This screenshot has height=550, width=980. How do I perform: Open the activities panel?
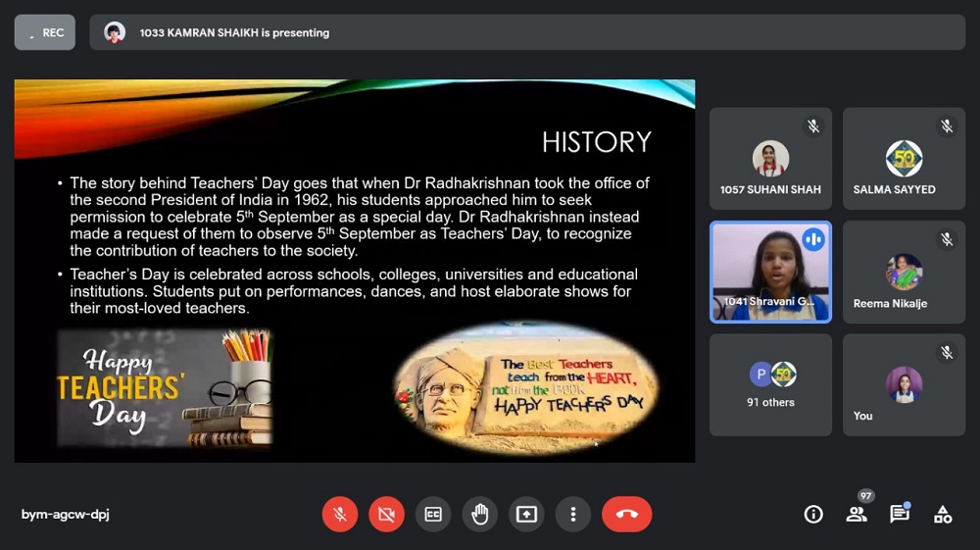943,514
